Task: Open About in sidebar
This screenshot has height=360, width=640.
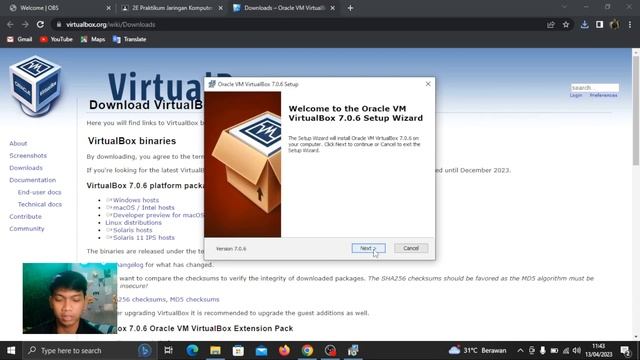Action: coord(18,143)
